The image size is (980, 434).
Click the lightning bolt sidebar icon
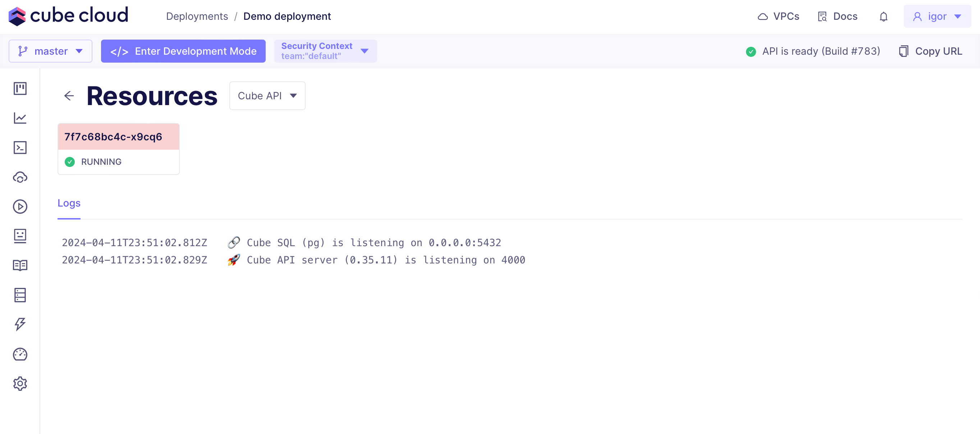pyautogui.click(x=20, y=324)
